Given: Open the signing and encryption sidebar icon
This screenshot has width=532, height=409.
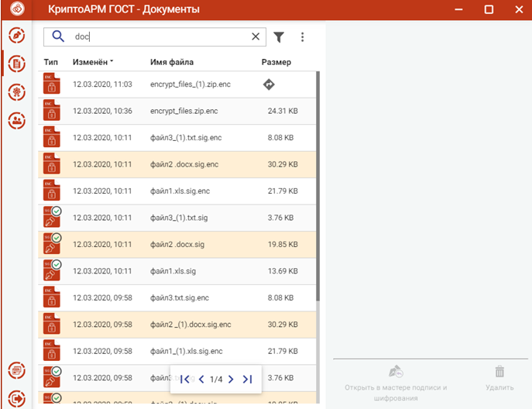Looking at the screenshot, I should pos(16,35).
